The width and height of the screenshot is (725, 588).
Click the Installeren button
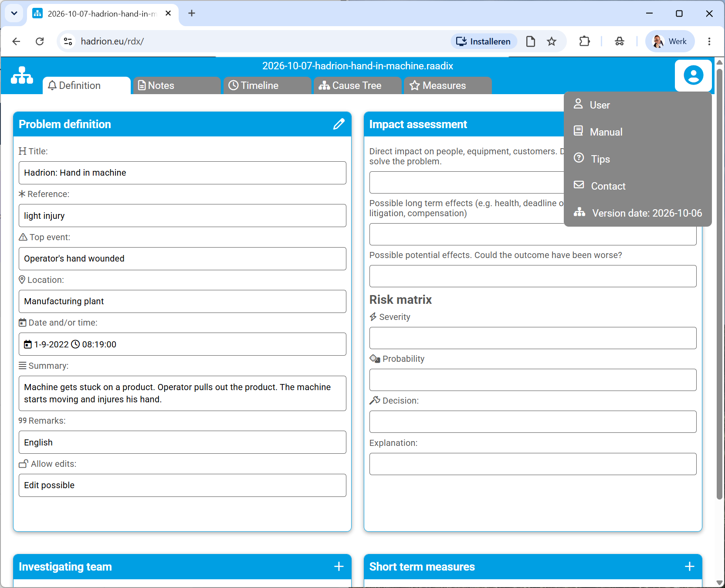(484, 41)
